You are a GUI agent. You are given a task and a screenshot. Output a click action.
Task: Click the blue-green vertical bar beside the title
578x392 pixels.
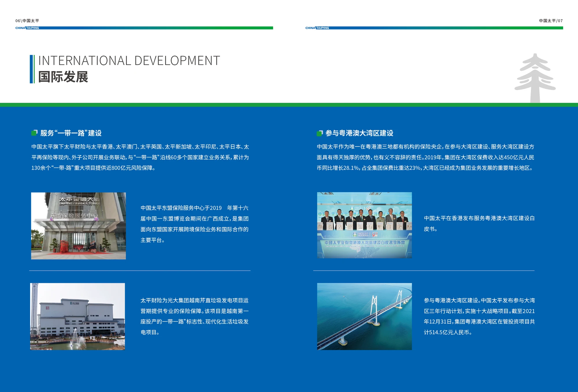32,69
